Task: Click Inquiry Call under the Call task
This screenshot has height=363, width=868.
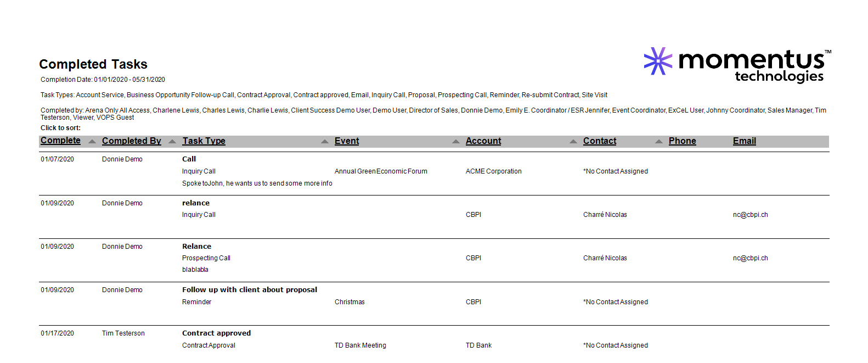Action: [x=199, y=171]
